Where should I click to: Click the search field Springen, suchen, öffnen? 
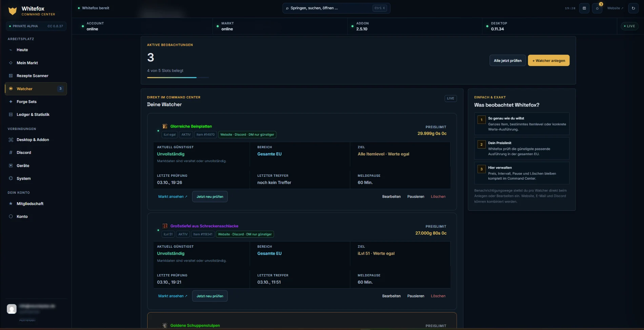tap(336, 8)
